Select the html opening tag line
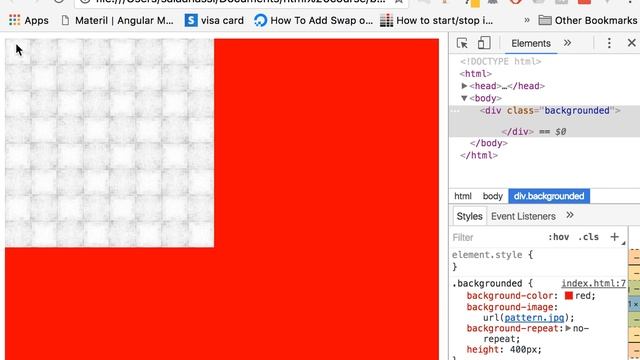This screenshot has height=360, width=640. tap(476, 74)
